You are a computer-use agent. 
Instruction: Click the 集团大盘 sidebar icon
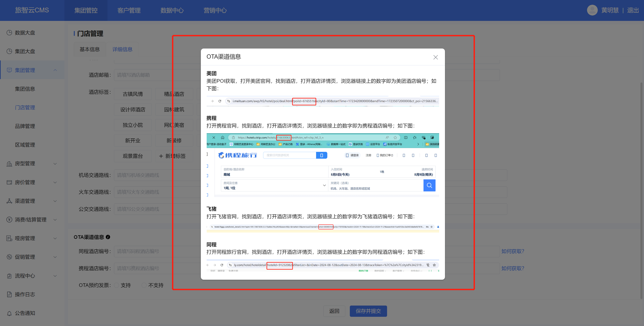coord(9,51)
